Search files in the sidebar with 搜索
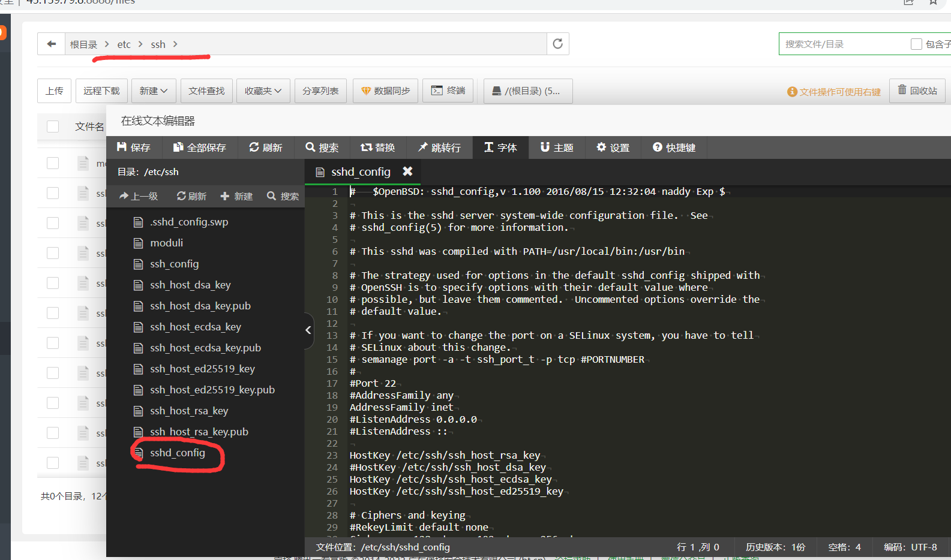Viewport: 951px width, 560px height. (x=283, y=196)
